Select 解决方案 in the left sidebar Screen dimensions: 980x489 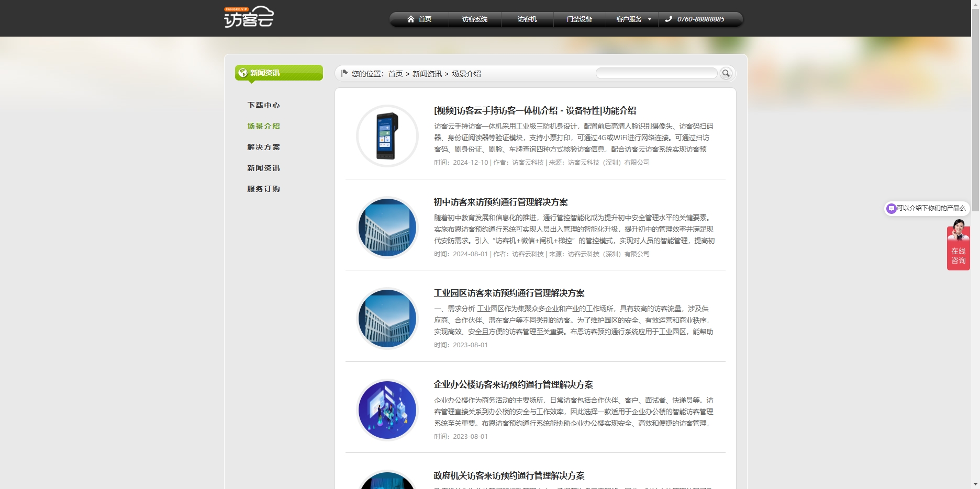(264, 147)
